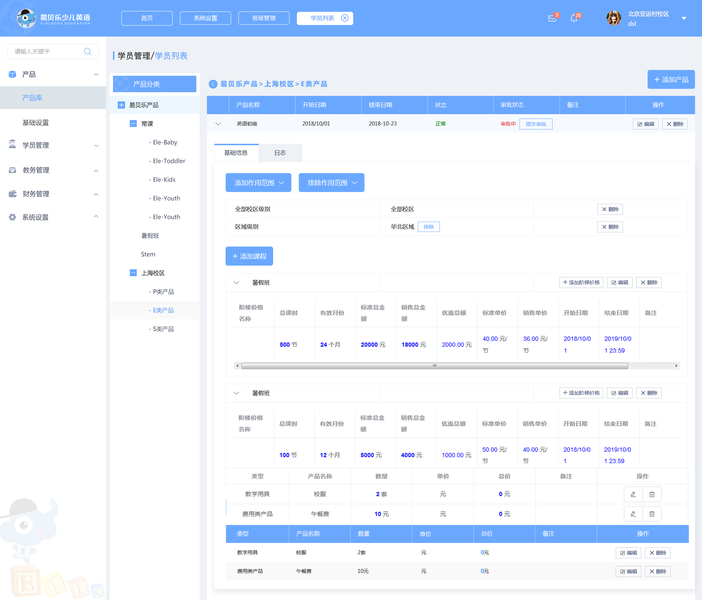The image size is (702, 600).
Task: Open the 排除作用范围 dropdown
Action: pyautogui.click(x=331, y=183)
